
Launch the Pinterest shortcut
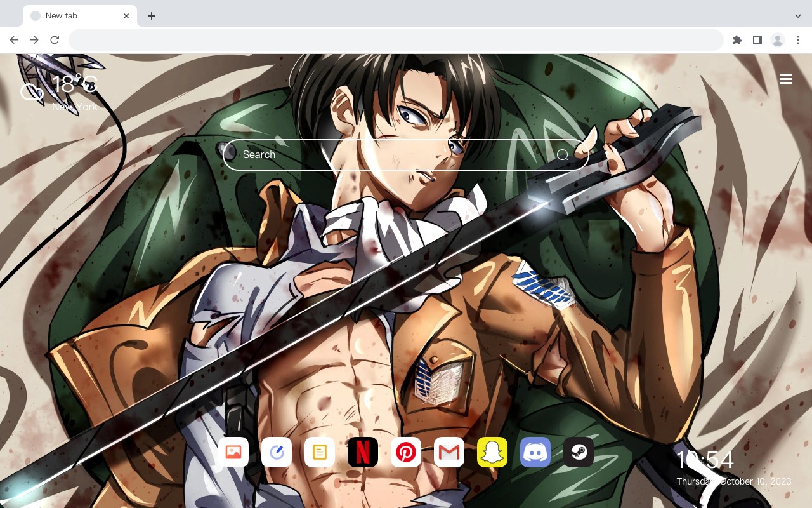(406, 452)
